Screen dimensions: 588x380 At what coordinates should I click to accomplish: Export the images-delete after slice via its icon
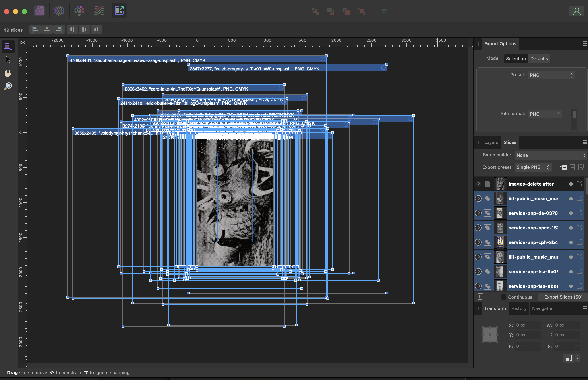tap(579, 184)
